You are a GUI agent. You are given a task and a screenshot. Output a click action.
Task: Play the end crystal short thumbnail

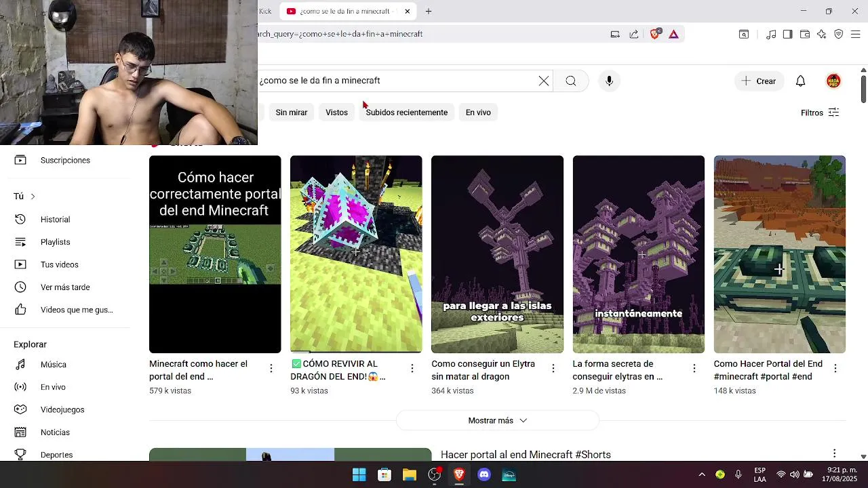point(356,254)
